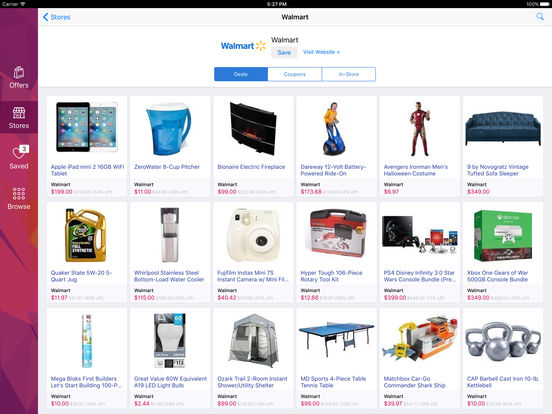Viewport: 552px width, 414px height.
Task: Open Fujifilm Instax Mini 7S listing
Action: click(x=253, y=252)
